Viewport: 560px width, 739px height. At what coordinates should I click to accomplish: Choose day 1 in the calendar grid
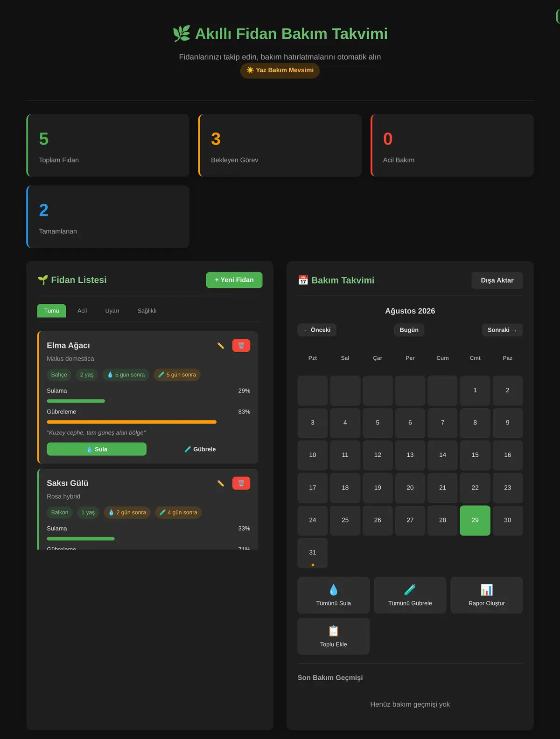[475, 390]
